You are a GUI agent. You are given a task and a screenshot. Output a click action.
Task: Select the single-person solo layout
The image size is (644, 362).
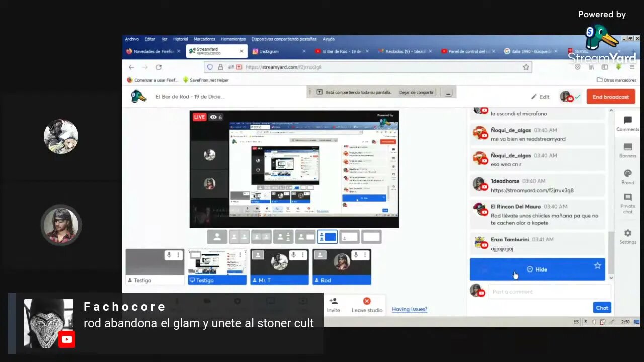[x=217, y=237]
